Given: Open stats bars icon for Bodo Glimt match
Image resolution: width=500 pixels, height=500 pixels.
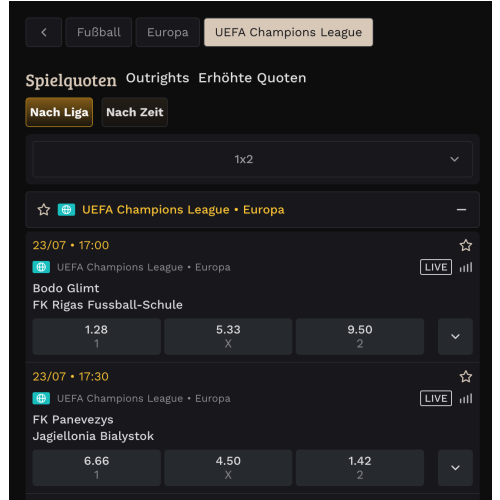Looking at the screenshot, I should (466, 267).
